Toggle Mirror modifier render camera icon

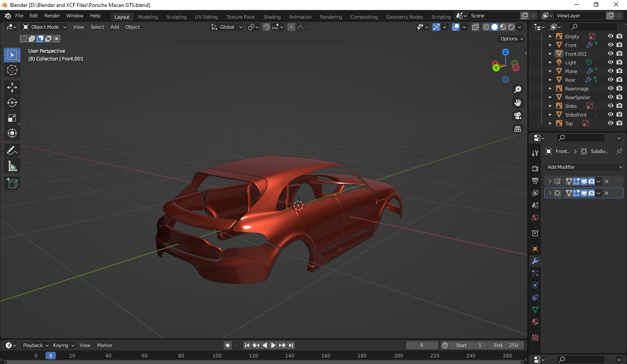591,181
